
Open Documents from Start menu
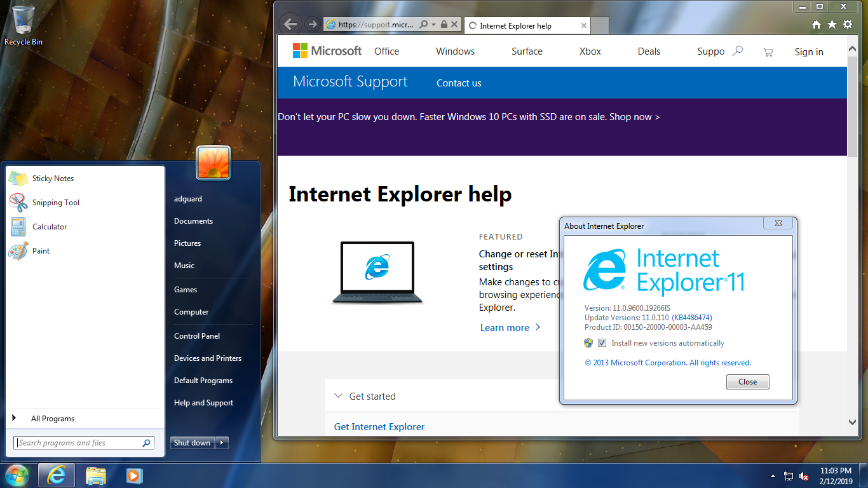click(x=193, y=221)
